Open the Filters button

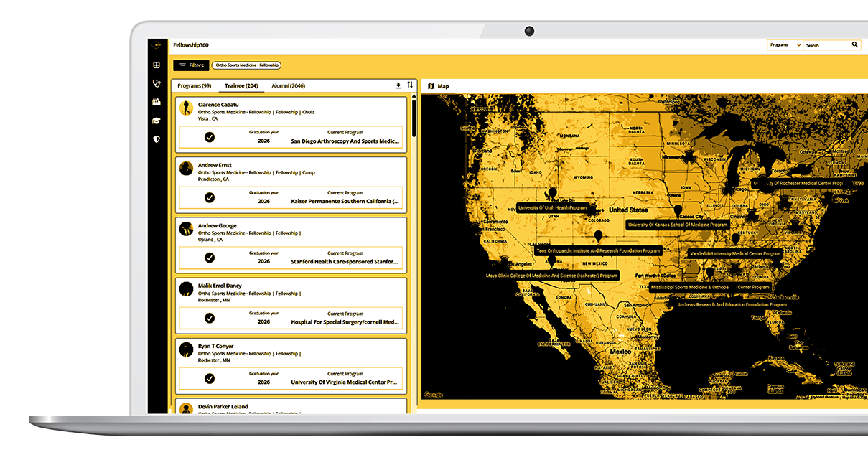[x=191, y=65]
